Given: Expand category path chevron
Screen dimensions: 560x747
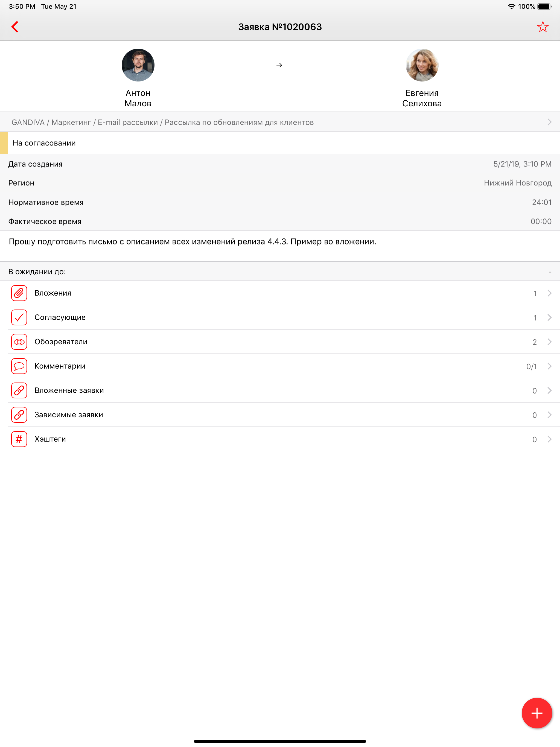Looking at the screenshot, I should pos(549,122).
